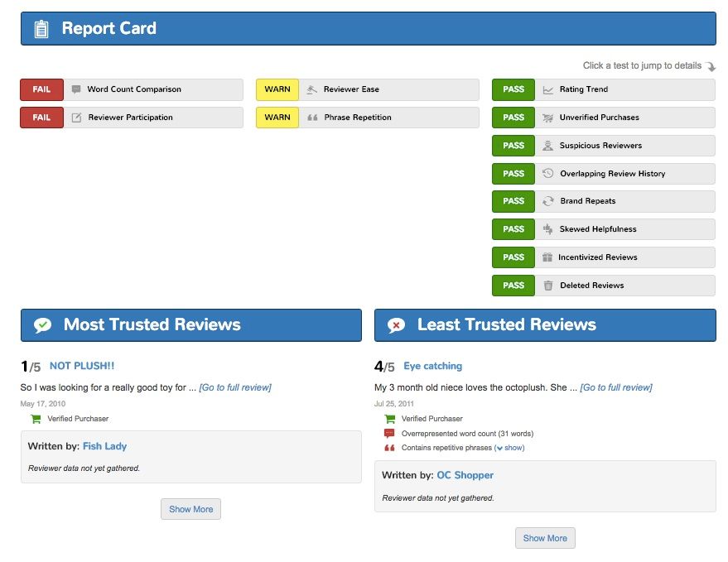728x562 pixels.
Task: Click the PASS badge for Rating Trend
Action: (x=513, y=89)
